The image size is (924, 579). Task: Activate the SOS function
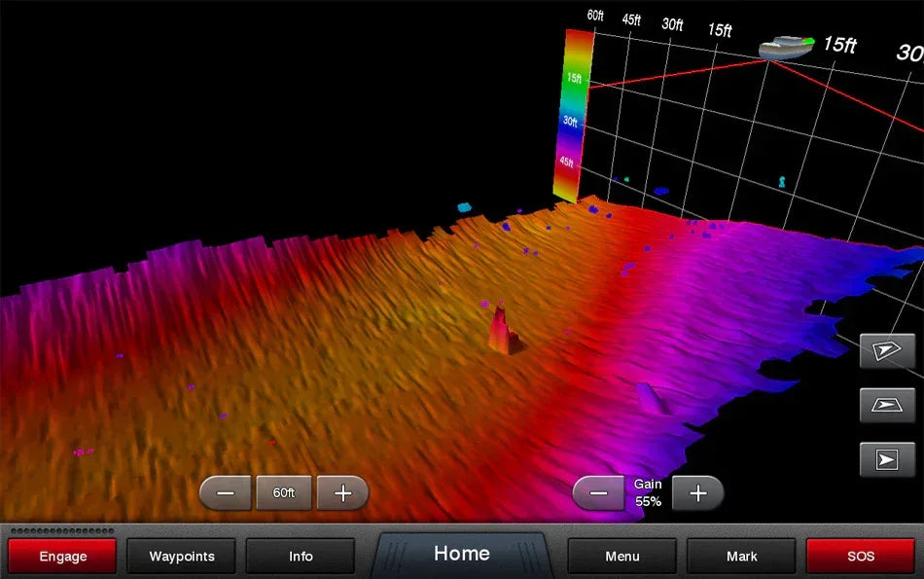pyautogui.click(x=861, y=556)
